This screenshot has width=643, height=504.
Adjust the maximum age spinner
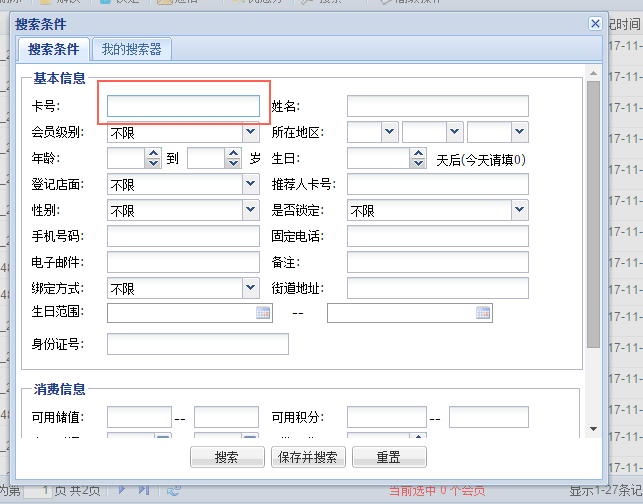pos(234,158)
